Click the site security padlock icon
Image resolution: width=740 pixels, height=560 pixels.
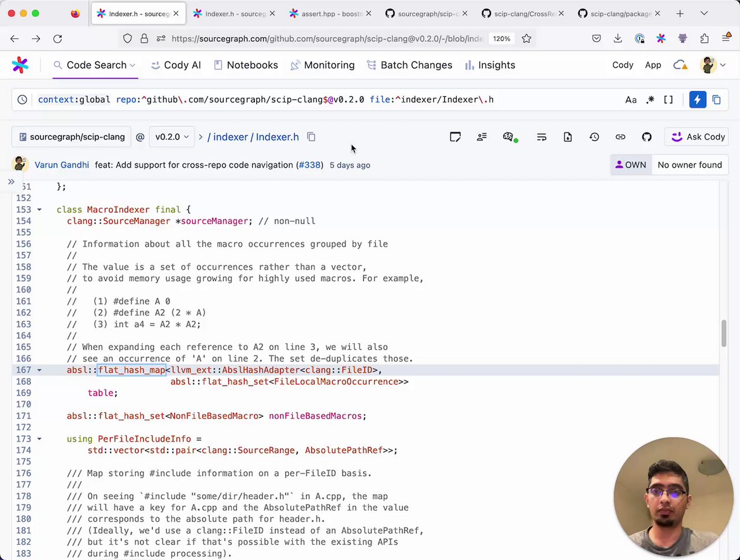coord(144,39)
